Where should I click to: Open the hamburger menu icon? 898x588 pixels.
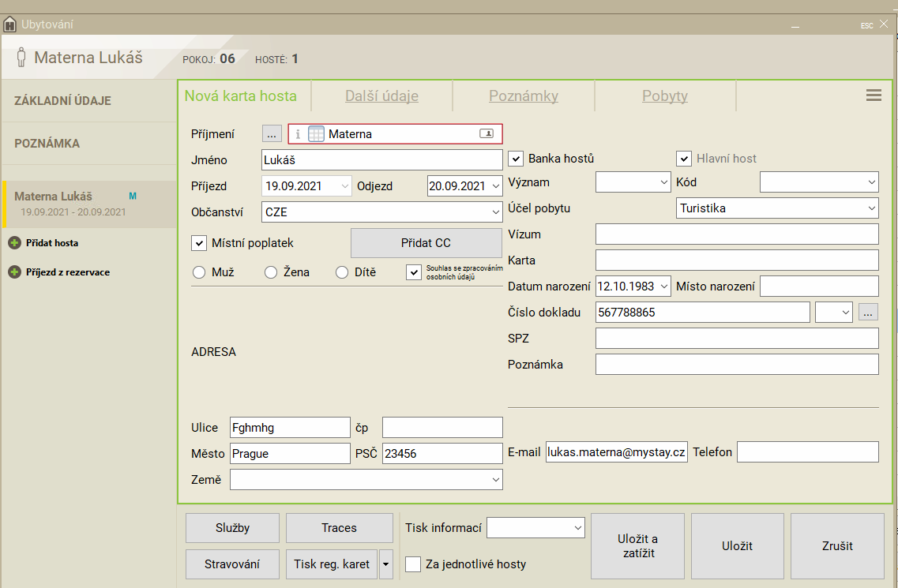874,96
